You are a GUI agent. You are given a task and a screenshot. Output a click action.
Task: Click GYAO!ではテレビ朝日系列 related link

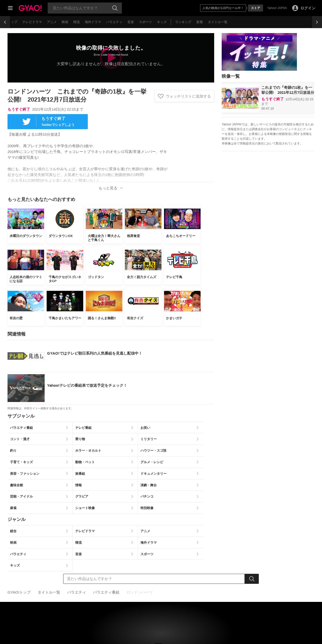pos(95,353)
